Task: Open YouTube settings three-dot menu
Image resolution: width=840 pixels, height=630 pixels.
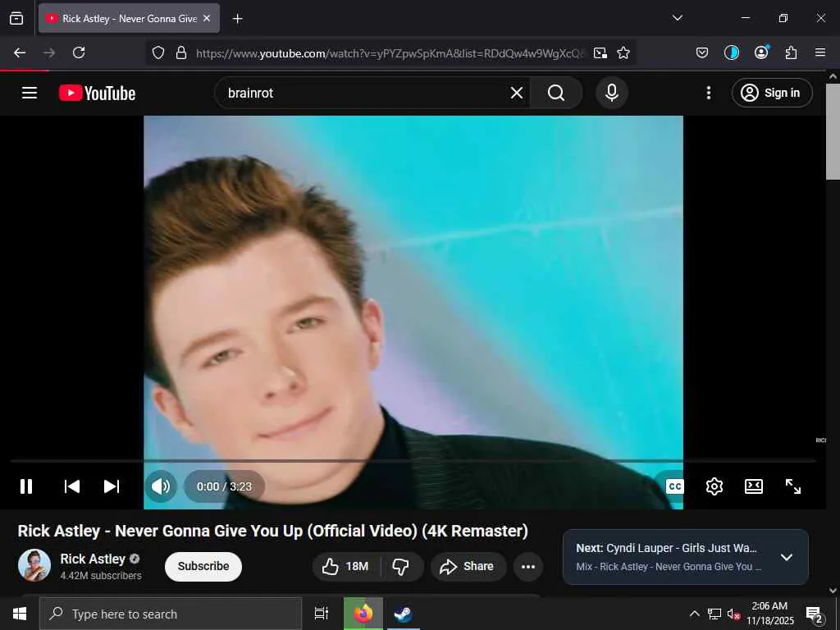Action: [708, 93]
